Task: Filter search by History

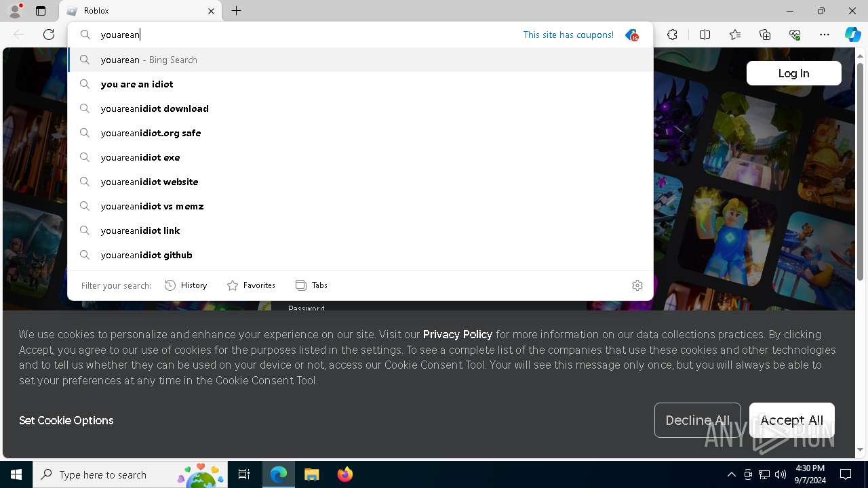Action: click(x=186, y=285)
